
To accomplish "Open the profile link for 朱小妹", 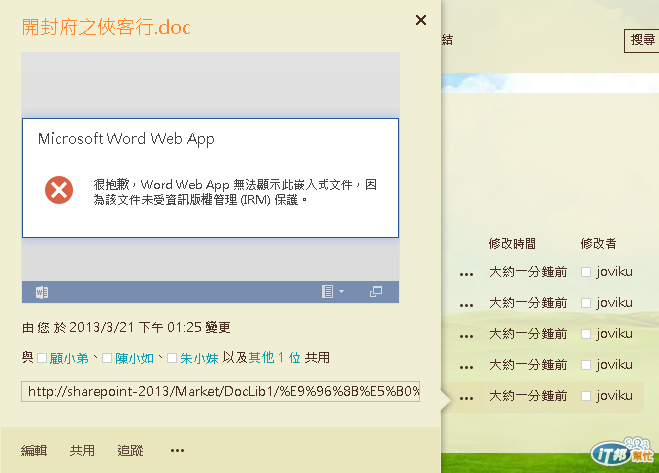I will 199,358.
